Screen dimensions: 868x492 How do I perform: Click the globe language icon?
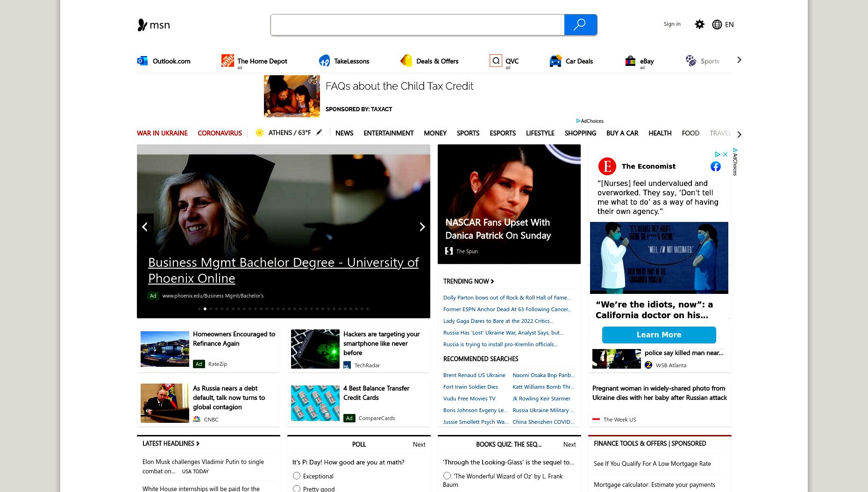pyautogui.click(x=717, y=25)
